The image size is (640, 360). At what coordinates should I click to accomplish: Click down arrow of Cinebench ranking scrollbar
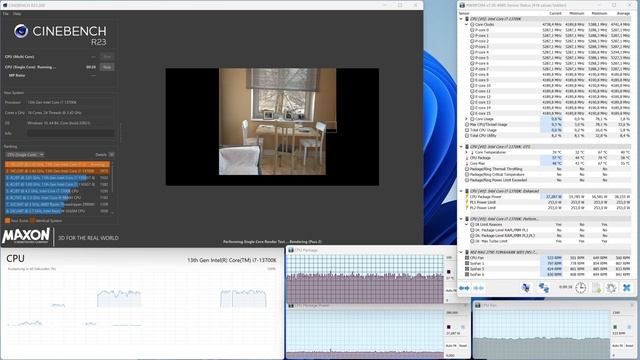click(112, 212)
